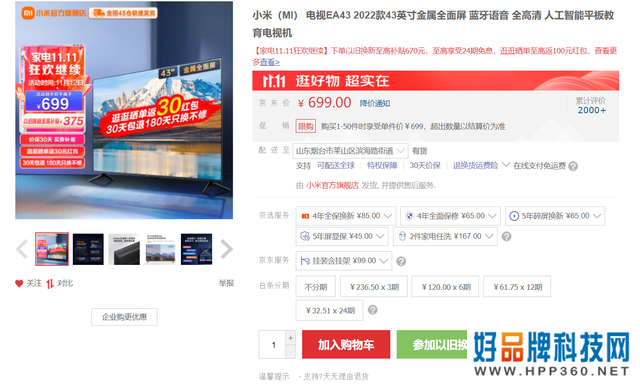Select third thumbnail showing TV corner closeup
Image resolution: width=640 pixels, height=384 pixels.
tap(124, 249)
